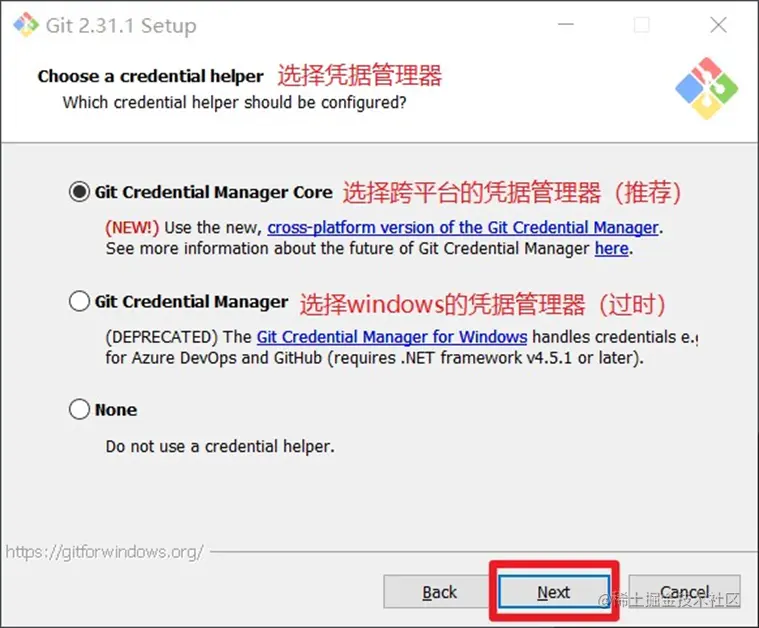The image size is (759, 628).
Task: Follow the "here" link for more information
Action: coord(611,248)
